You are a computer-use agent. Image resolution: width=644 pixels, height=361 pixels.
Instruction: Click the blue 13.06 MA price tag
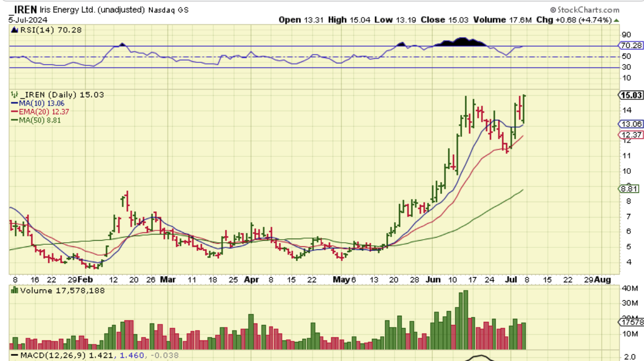click(x=631, y=124)
